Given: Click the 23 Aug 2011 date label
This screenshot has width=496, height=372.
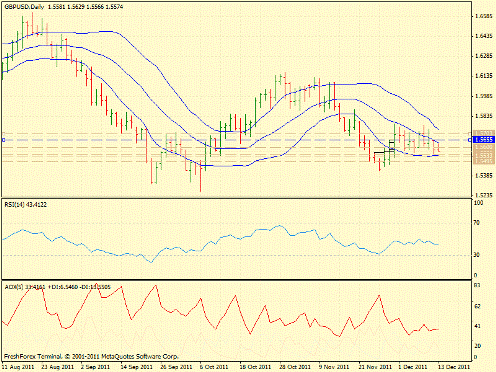Looking at the screenshot, I should [57, 367].
